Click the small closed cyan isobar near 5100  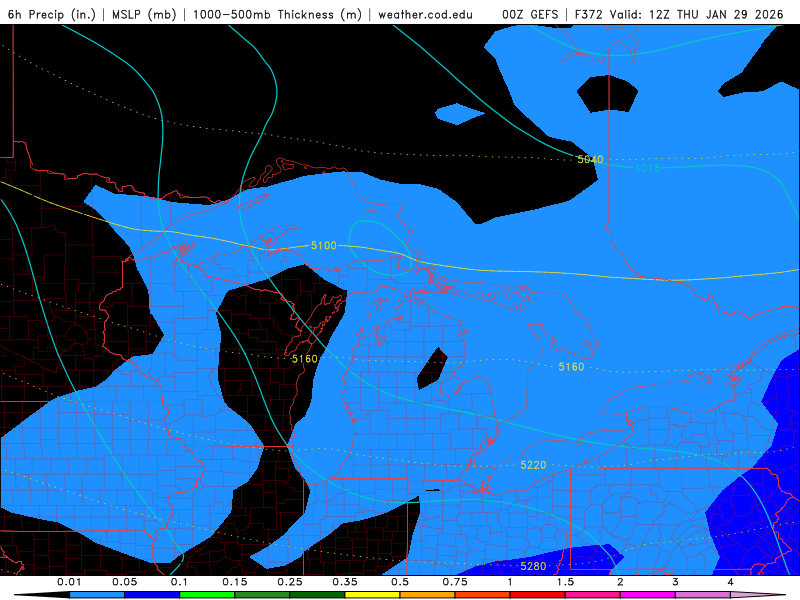point(380,248)
